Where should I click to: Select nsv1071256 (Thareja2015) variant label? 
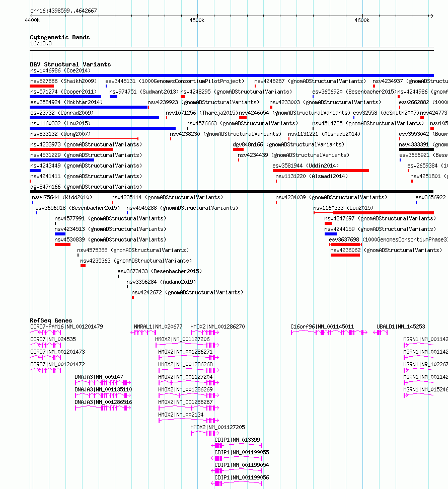[x=201, y=113]
